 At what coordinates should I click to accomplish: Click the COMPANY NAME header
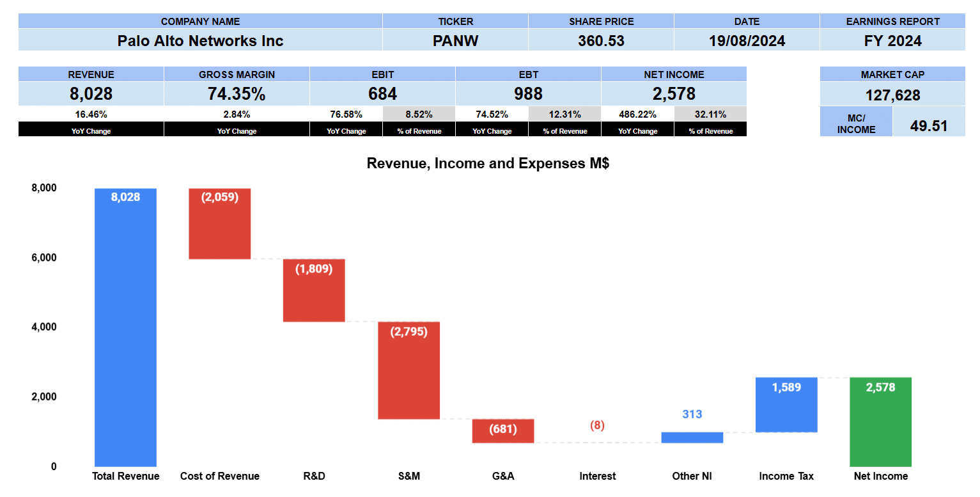click(200, 21)
